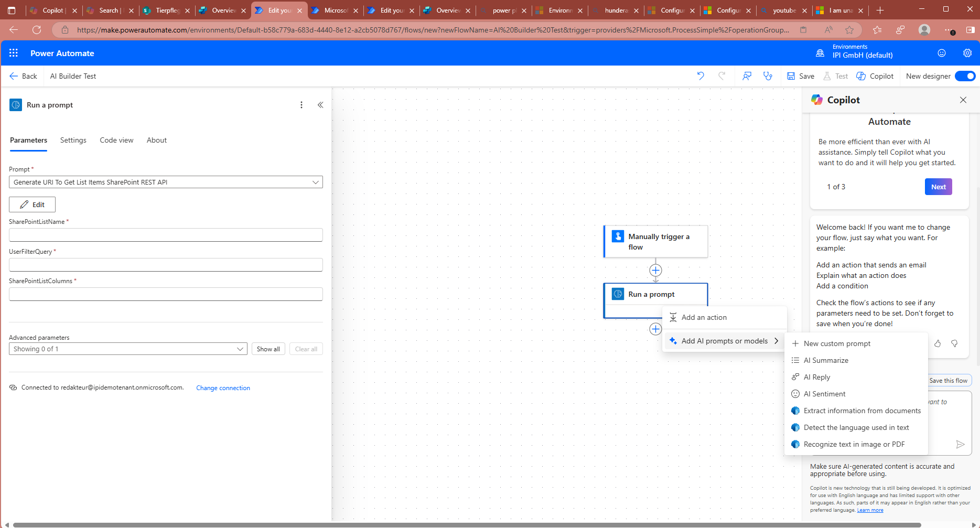Click the UserFilterQuery input field
Viewport: 980px width, 528px height.
click(166, 265)
